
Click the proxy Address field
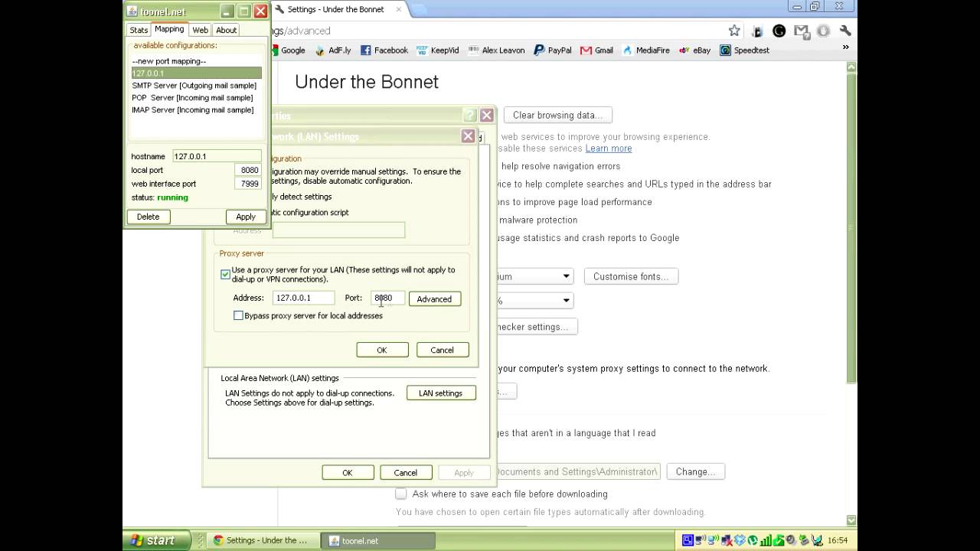coord(303,298)
